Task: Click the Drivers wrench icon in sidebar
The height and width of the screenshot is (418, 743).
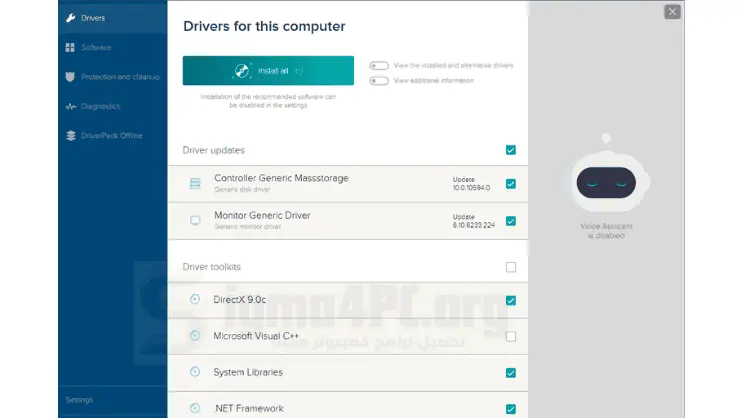Action: click(x=69, y=18)
